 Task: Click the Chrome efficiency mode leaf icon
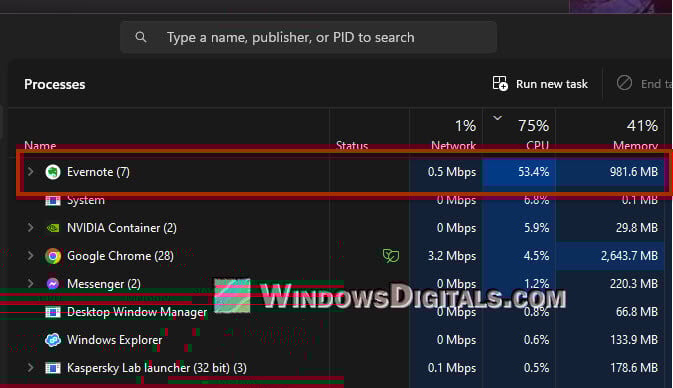(391, 256)
